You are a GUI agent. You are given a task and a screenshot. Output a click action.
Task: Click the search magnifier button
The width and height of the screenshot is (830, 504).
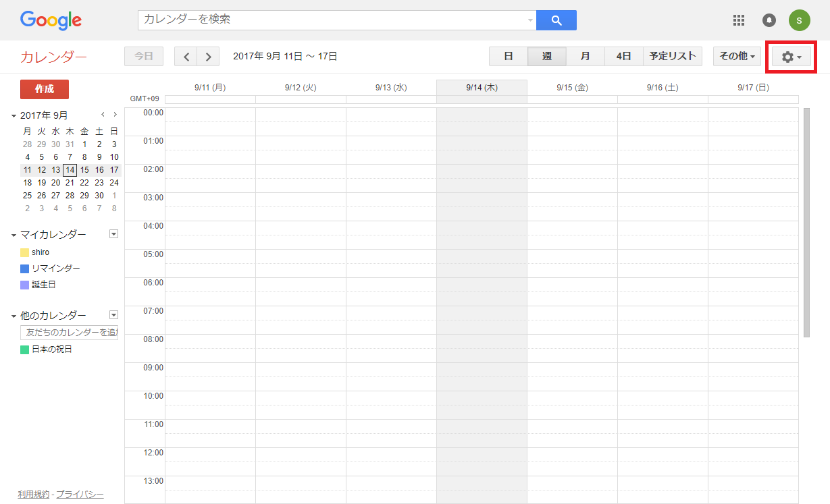point(556,20)
